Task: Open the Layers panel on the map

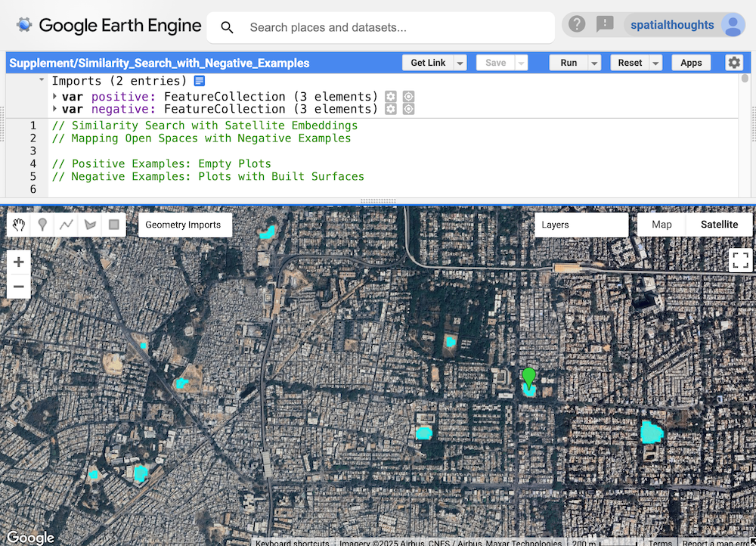Action: [581, 225]
